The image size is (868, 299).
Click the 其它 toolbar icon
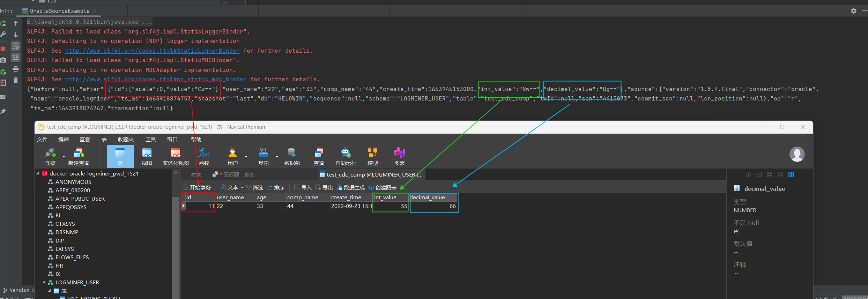pyautogui.click(x=264, y=157)
